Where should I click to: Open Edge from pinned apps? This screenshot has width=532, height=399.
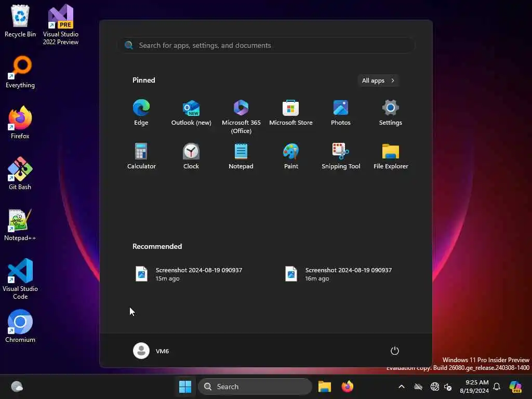141,113
